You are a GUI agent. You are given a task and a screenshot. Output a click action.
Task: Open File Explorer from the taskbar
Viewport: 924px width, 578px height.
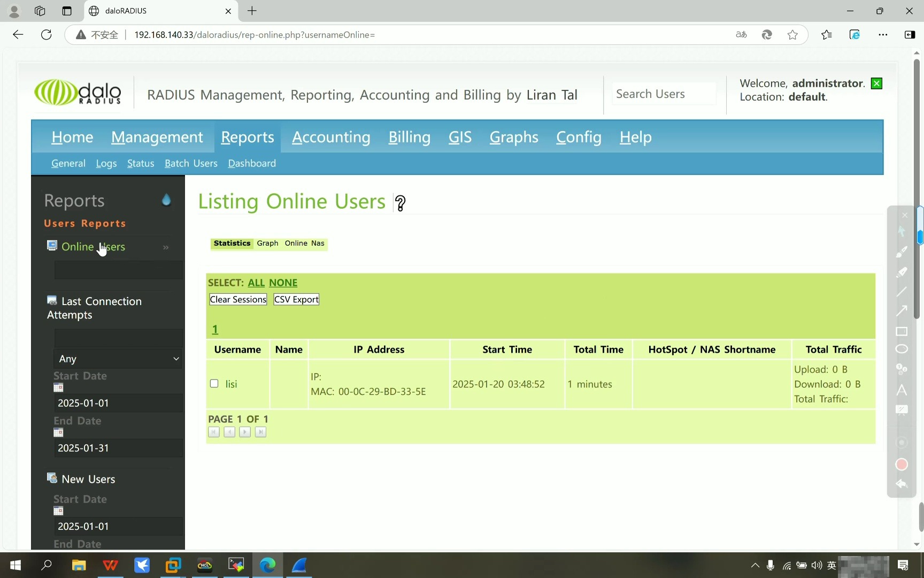(79, 565)
